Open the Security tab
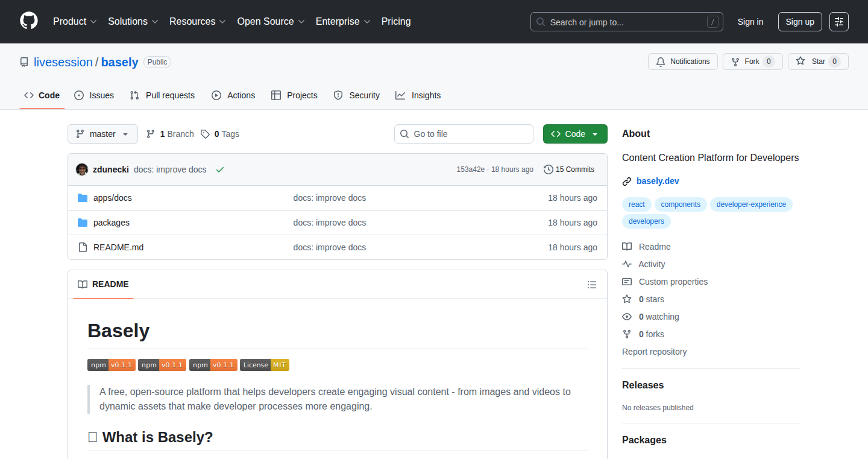Image resolution: width=868 pixels, height=459 pixels. coord(357,95)
